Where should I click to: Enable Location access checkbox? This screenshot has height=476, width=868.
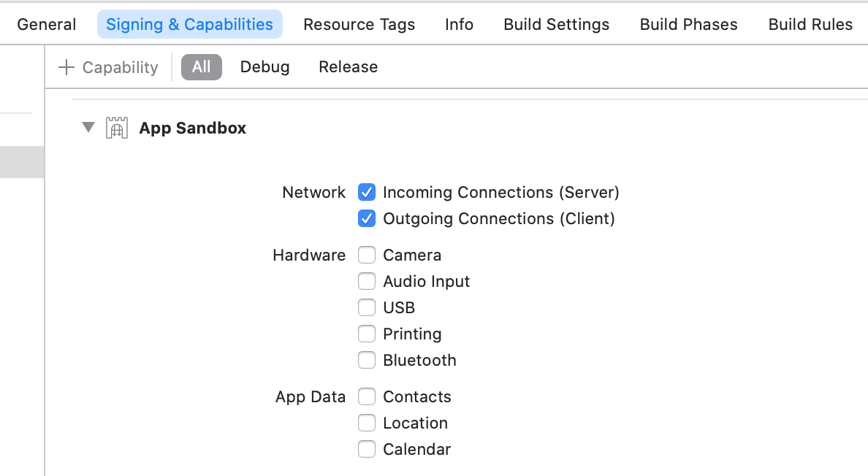click(x=367, y=423)
